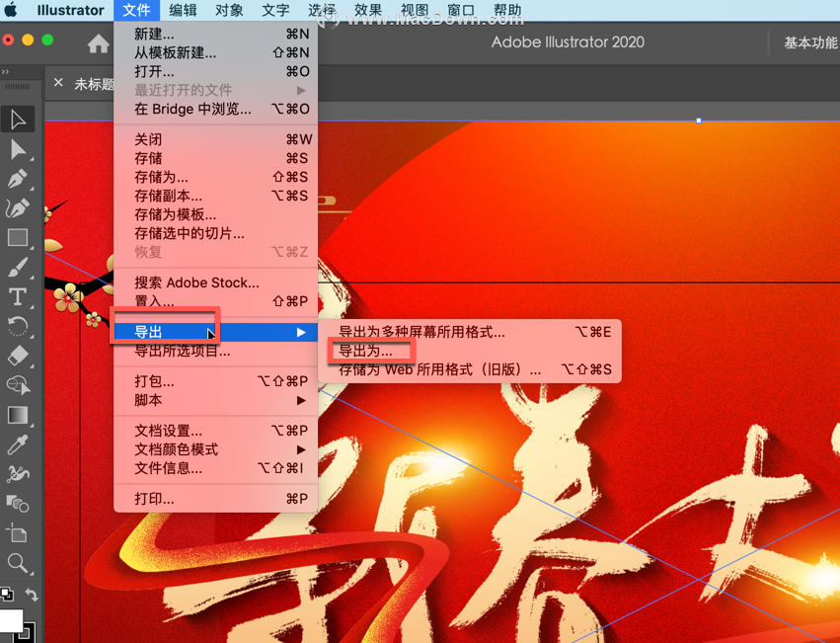The width and height of the screenshot is (840, 643).
Task: Choose 存储为模板... menu item
Action: 216,215
